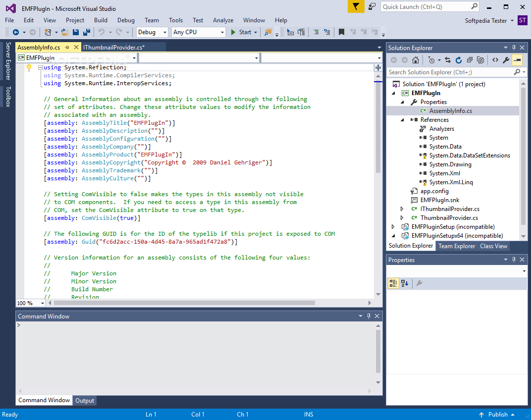The image size is (531, 420).
Task: Open the Start button dropdown arrow
Action: (256, 33)
